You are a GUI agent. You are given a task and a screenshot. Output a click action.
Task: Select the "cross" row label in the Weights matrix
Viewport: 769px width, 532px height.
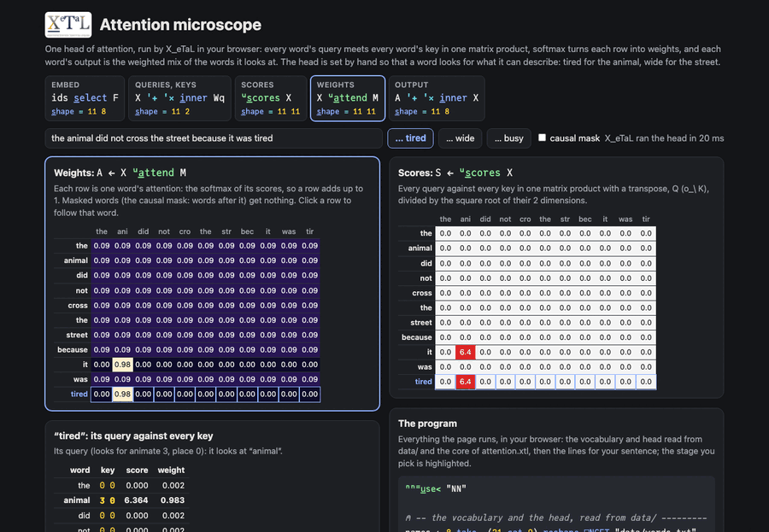[x=78, y=305]
